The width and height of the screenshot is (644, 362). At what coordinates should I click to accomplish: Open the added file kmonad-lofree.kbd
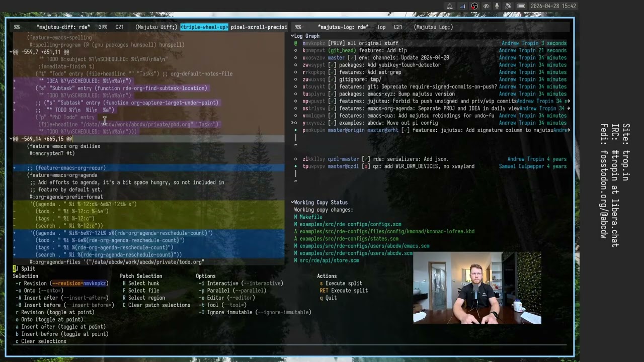point(387,232)
